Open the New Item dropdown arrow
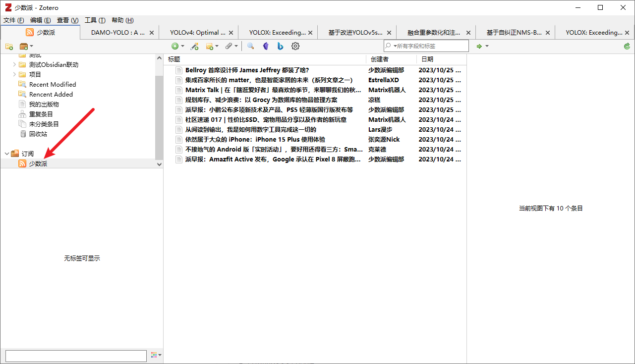The height and width of the screenshot is (364, 635). 182,46
